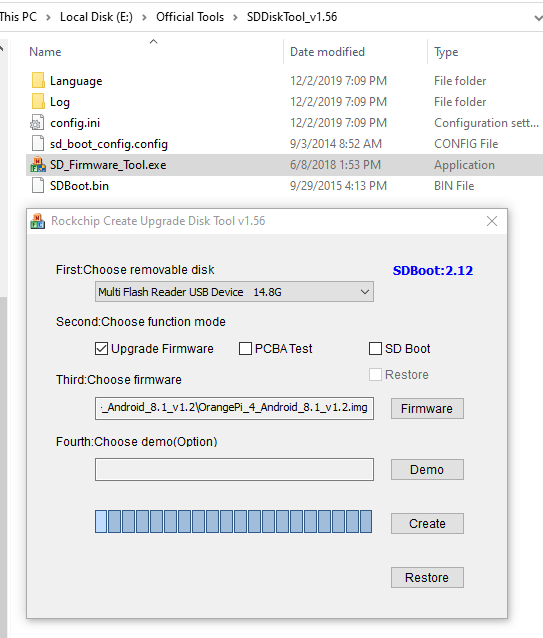Image resolution: width=543 pixels, height=638 pixels.
Task: Select the SD_Firmware_Tool.exe application icon
Action: 38,165
